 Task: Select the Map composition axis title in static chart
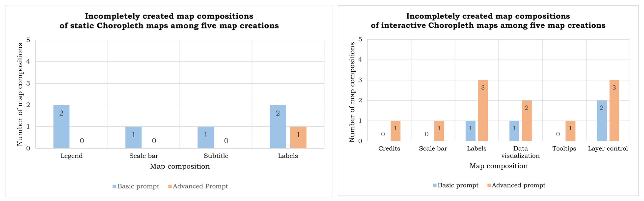tap(180, 166)
